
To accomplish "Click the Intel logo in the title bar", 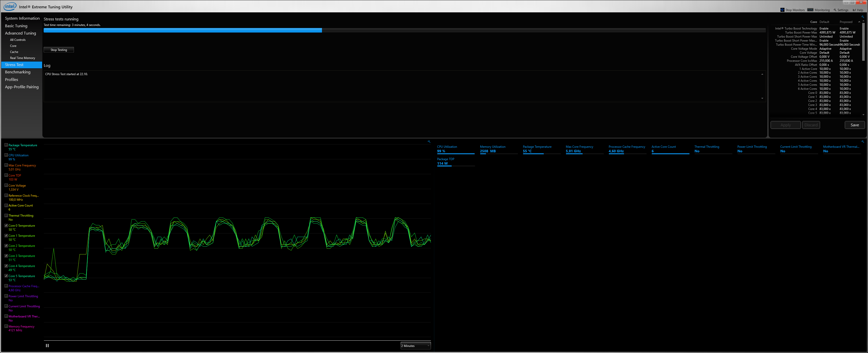I will (x=10, y=6).
